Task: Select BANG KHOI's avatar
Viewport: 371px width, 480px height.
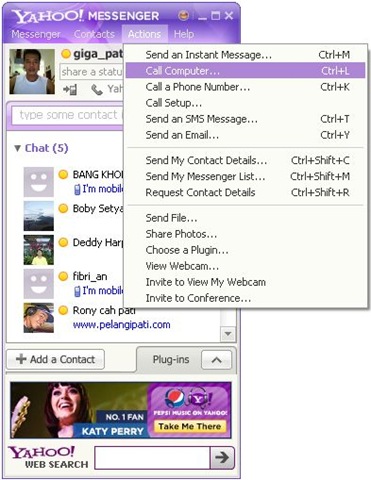Action: tap(38, 182)
